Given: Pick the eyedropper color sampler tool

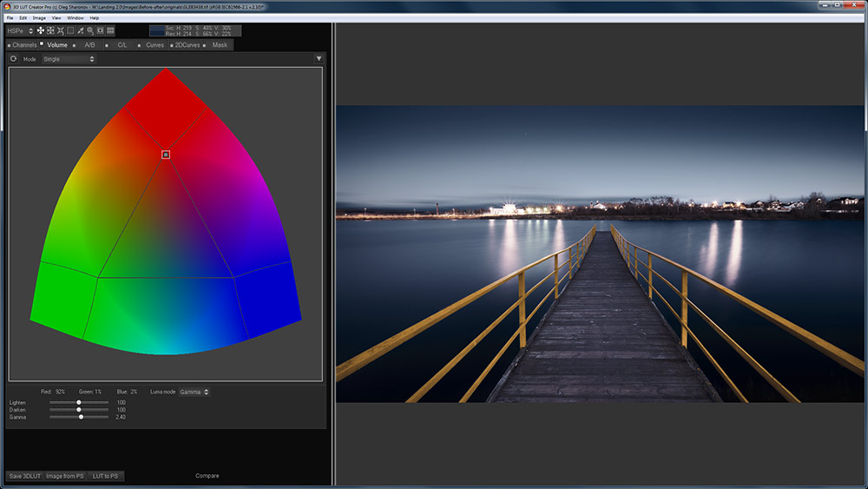Looking at the screenshot, I should point(81,30).
